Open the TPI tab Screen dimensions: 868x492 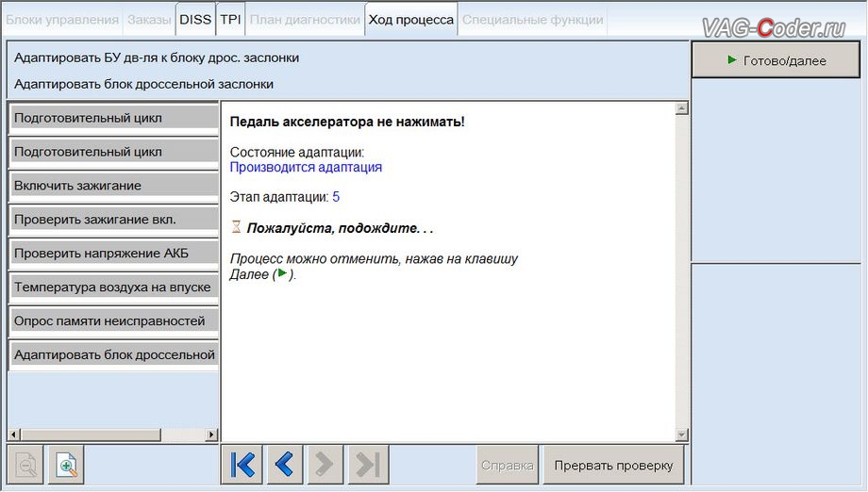(230, 19)
